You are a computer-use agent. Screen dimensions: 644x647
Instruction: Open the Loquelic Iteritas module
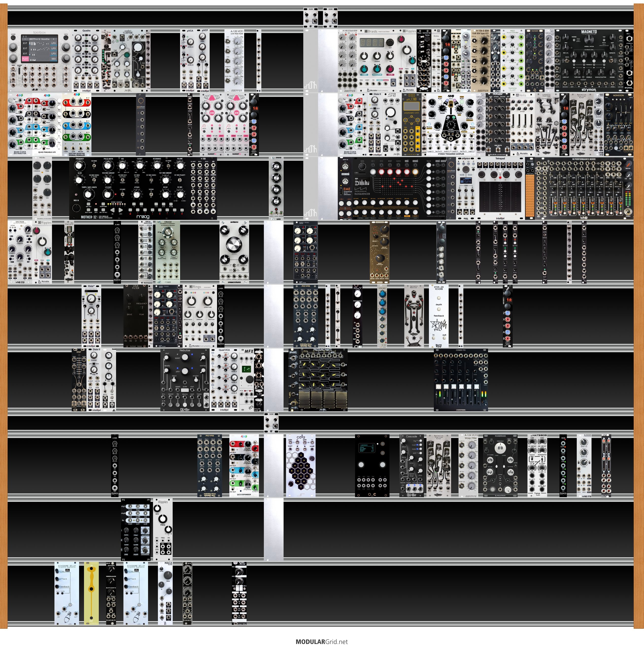547,124
